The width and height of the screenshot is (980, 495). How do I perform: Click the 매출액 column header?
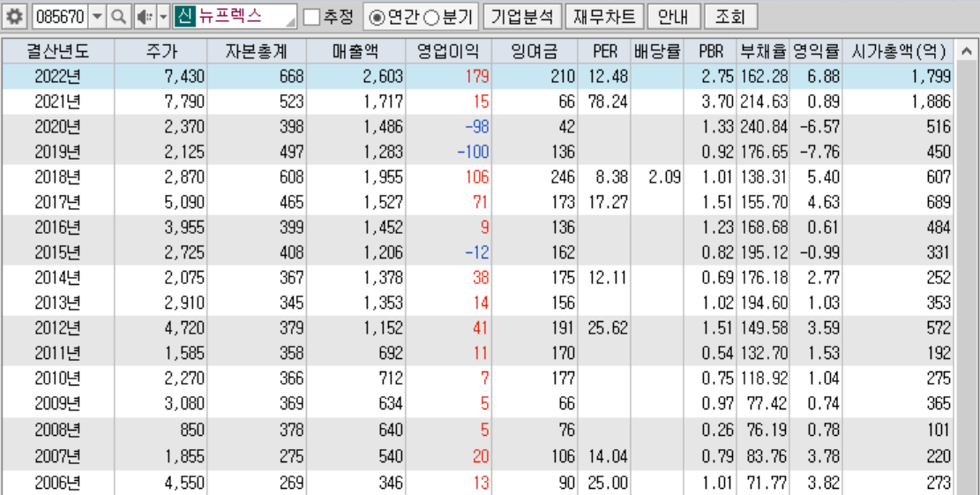pos(355,52)
